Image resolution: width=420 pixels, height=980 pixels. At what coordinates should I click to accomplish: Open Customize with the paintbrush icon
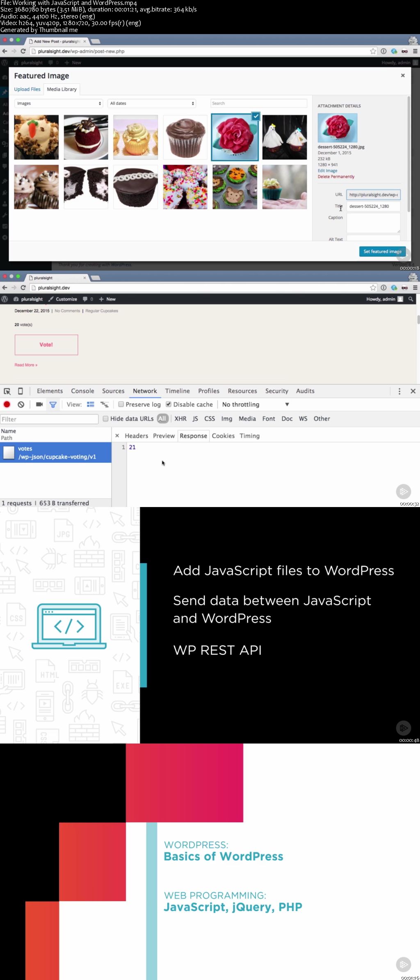click(63, 299)
